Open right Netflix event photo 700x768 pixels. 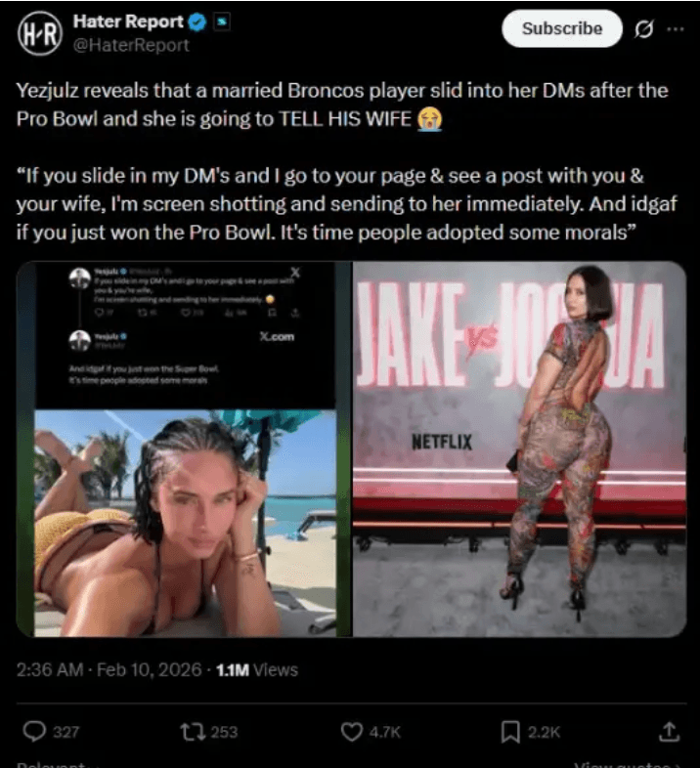click(x=519, y=449)
